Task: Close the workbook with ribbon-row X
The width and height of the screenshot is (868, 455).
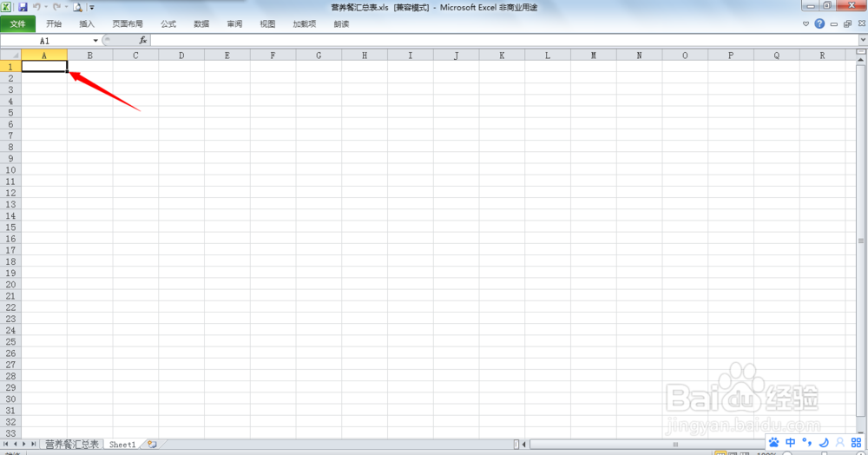Action: click(x=862, y=23)
